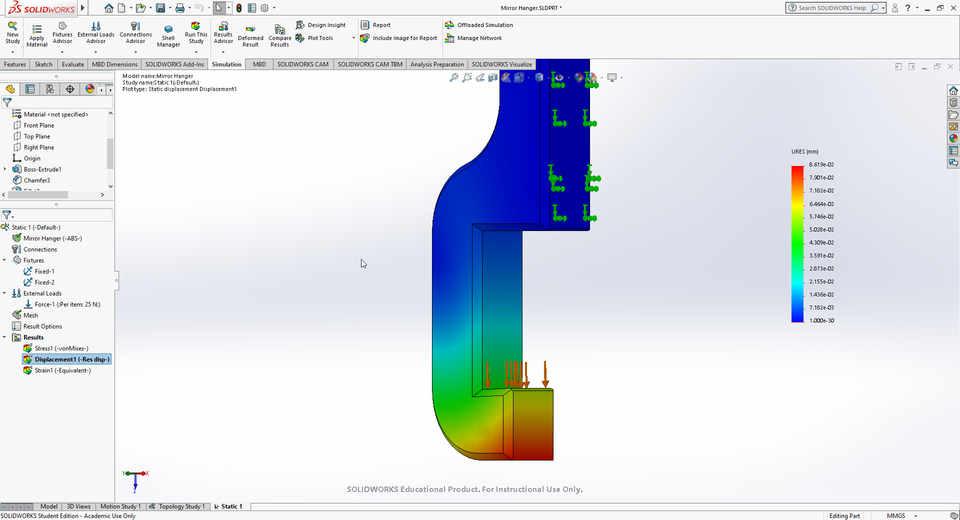The width and height of the screenshot is (960, 520).
Task: Open the Select tool dropdown arrow
Action: (x=228, y=8)
